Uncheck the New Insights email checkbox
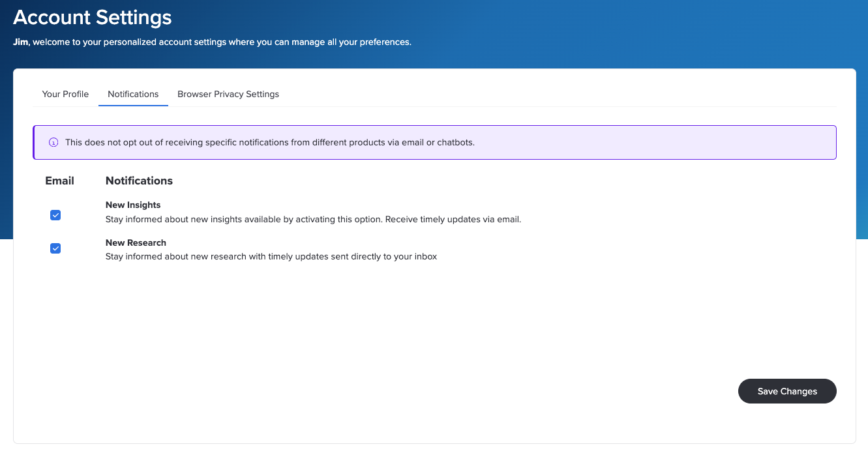Viewport: 868px width, 455px height. (55, 215)
